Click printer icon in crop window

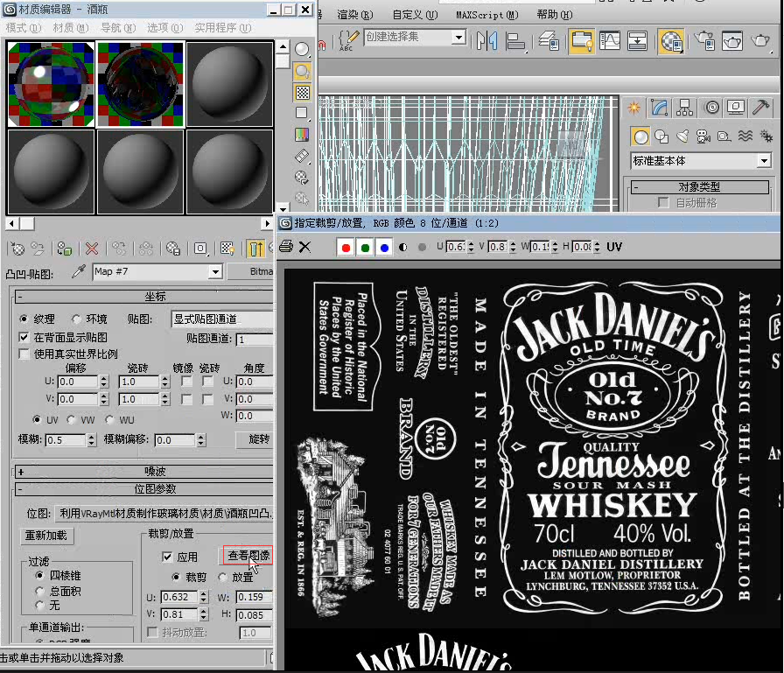(286, 247)
